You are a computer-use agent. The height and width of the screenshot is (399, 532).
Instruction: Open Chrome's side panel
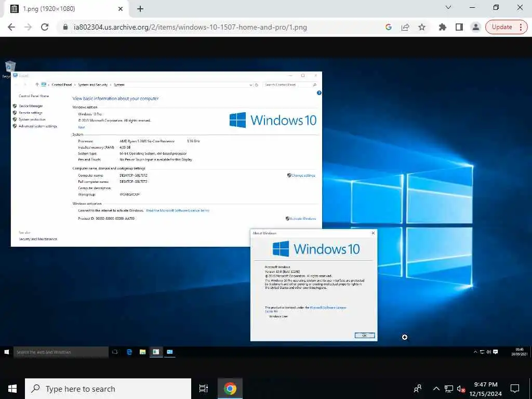pos(459,27)
